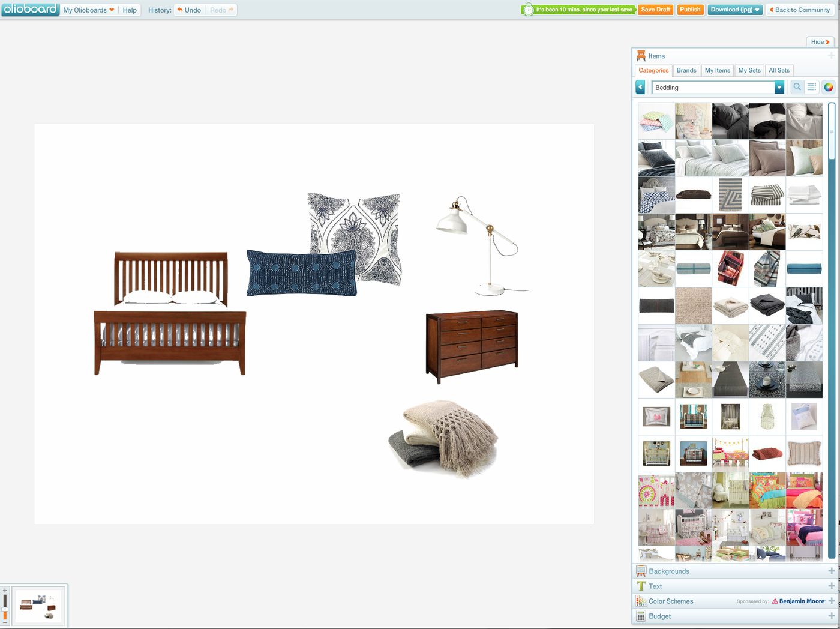The height and width of the screenshot is (629, 840).
Task: Expand the Budget panel
Action: point(831,616)
